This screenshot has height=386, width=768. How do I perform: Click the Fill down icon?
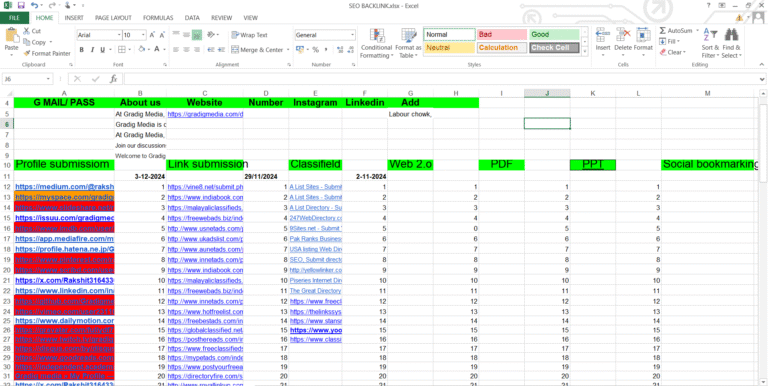(663, 42)
